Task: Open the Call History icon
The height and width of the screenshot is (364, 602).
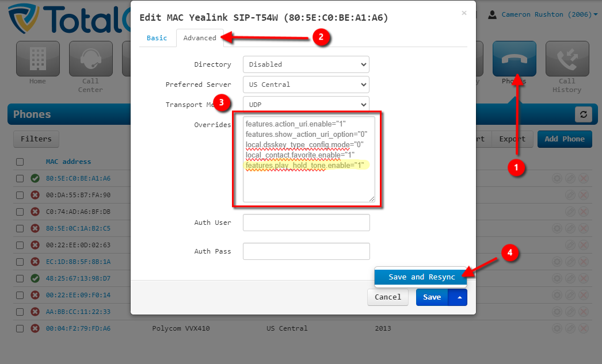Action: (x=567, y=59)
